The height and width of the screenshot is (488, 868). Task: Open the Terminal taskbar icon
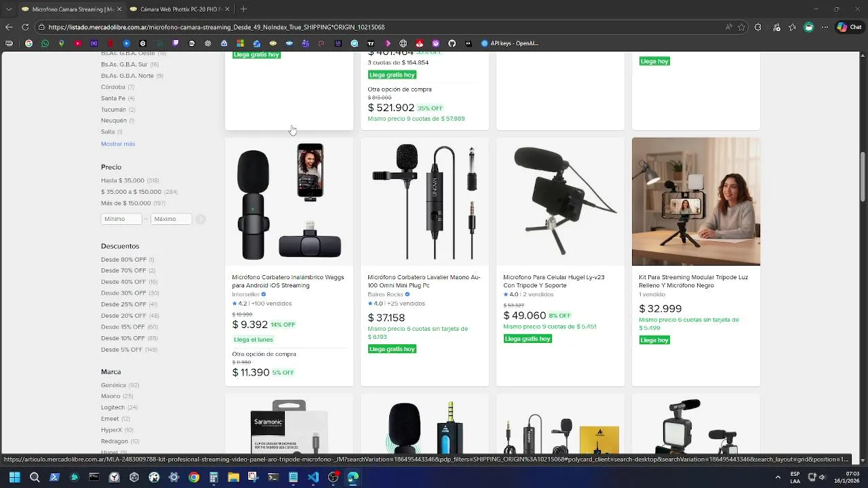click(x=273, y=477)
